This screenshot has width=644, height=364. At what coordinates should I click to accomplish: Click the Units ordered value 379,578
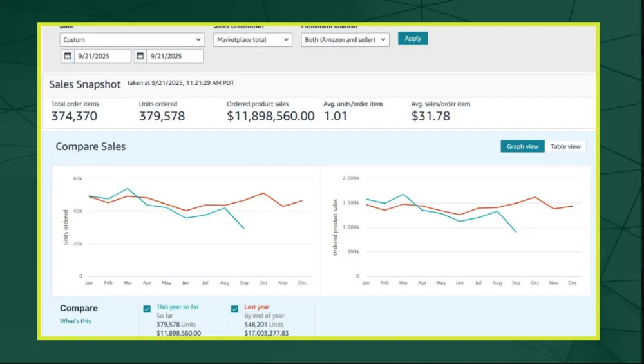pos(162,116)
